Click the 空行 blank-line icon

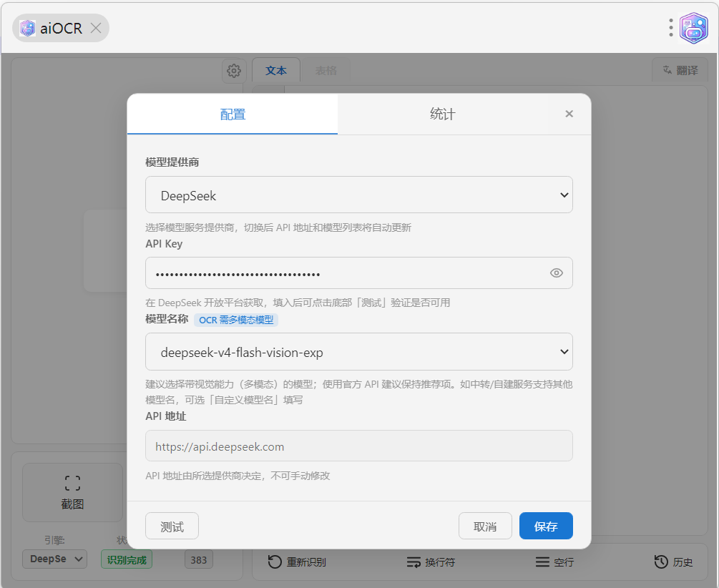pos(542,562)
